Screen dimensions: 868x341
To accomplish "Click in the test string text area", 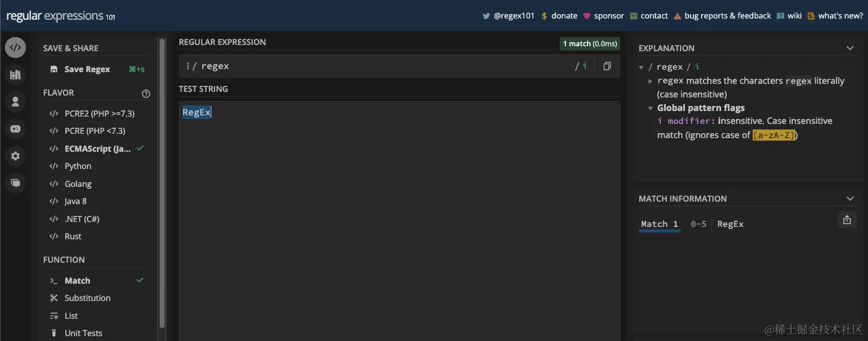I will (399, 221).
